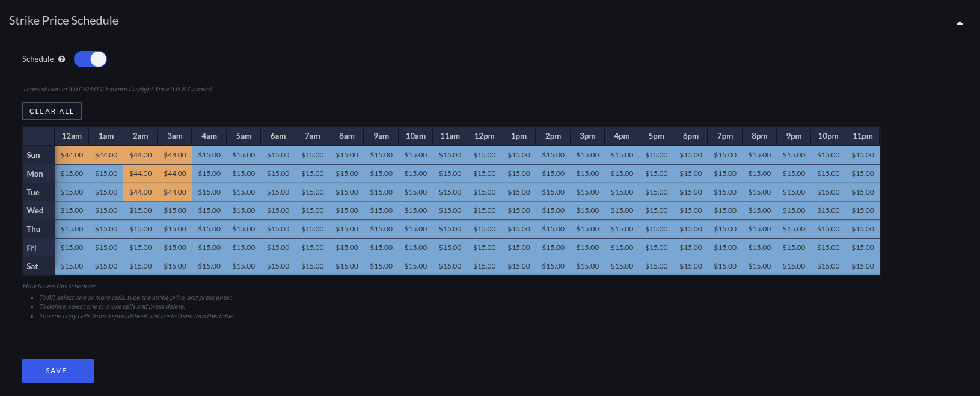This screenshot has width=980, height=396.
Task: Select the Sun 1am $44.00 cell
Action: 106,155
